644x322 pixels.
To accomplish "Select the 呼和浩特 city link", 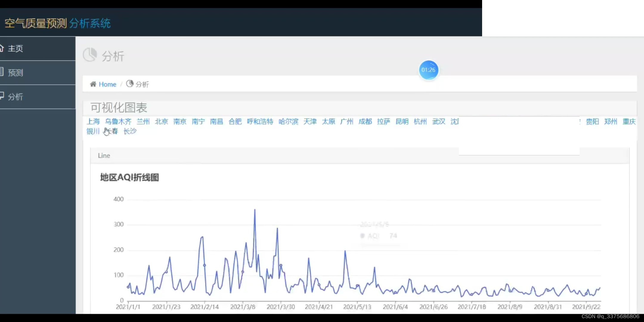I will coord(260,121).
